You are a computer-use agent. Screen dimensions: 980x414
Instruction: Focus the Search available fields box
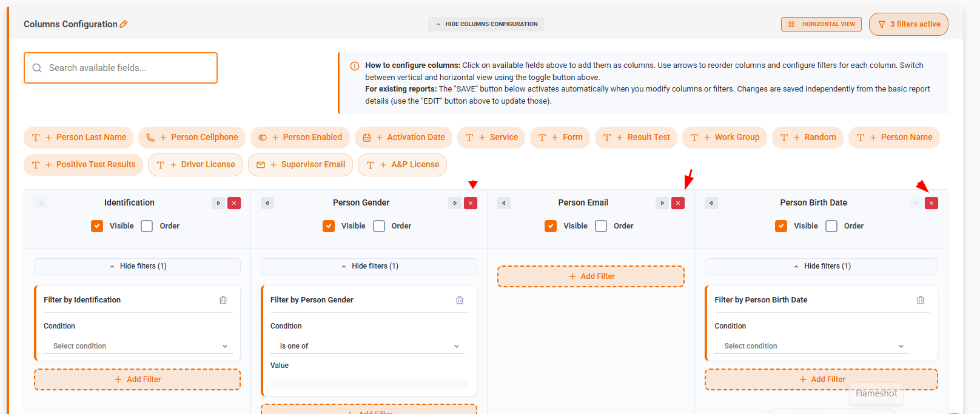[x=121, y=68]
